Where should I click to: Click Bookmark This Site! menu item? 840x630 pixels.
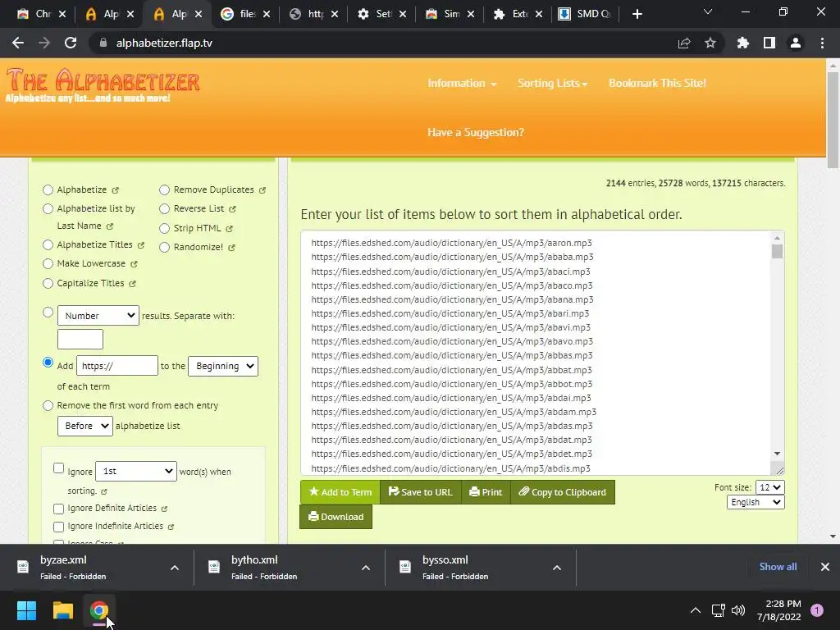tap(657, 83)
